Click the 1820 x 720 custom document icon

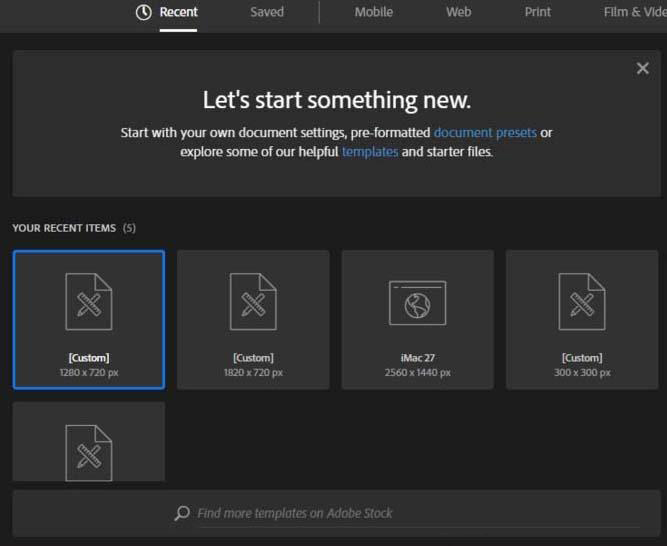click(x=253, y=301)
